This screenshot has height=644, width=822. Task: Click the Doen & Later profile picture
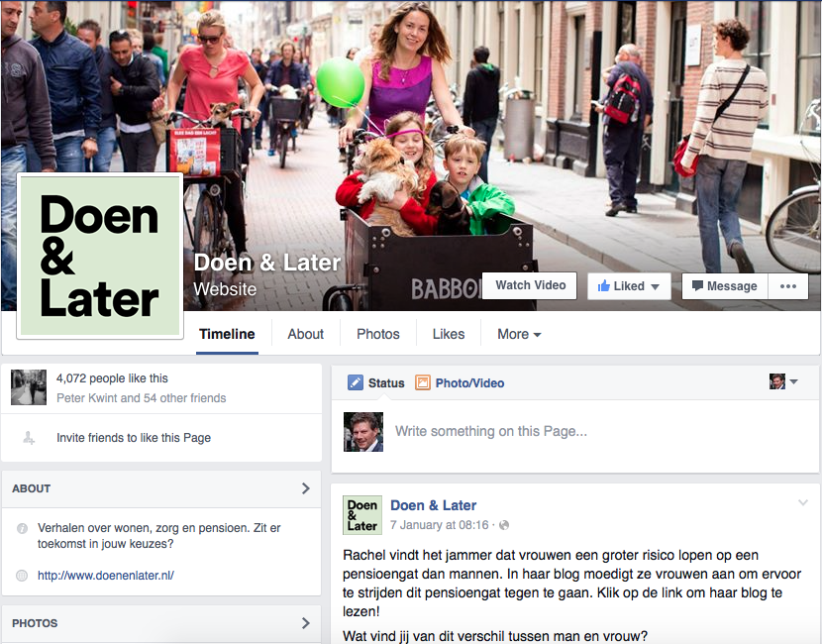(x=100, y=256)
